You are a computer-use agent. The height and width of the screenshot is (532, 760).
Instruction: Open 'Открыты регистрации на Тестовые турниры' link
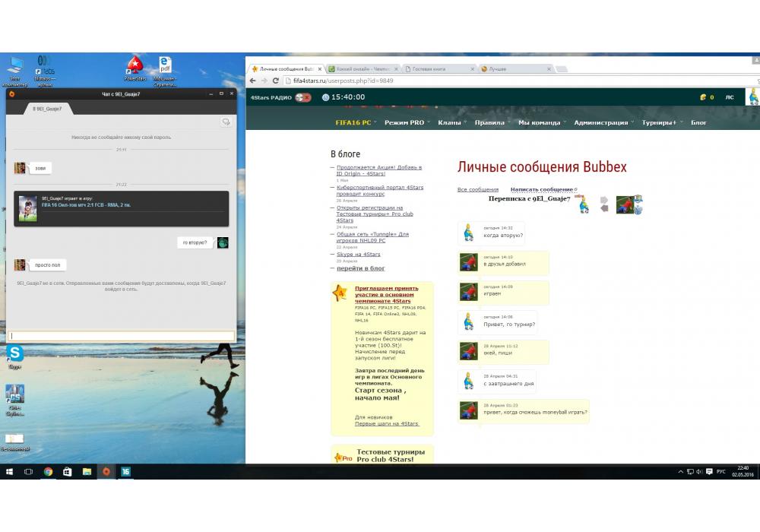tap(375, 214)
